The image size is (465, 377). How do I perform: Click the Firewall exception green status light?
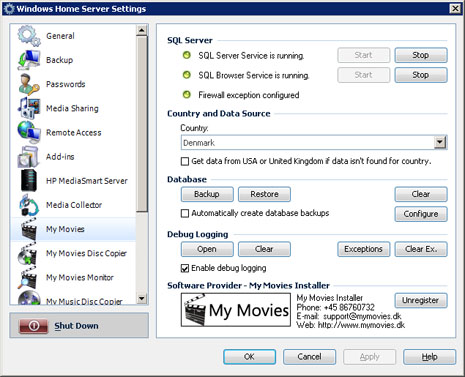187,95
